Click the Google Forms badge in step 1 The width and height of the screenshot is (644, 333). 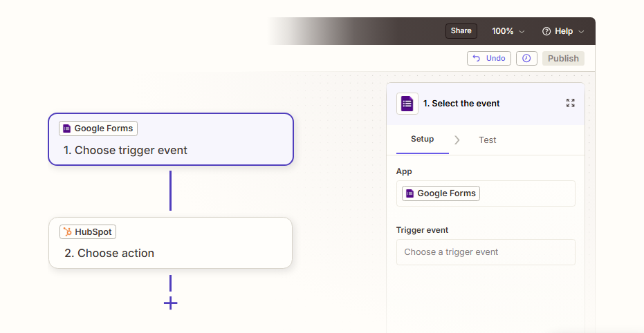pos(98,129)
